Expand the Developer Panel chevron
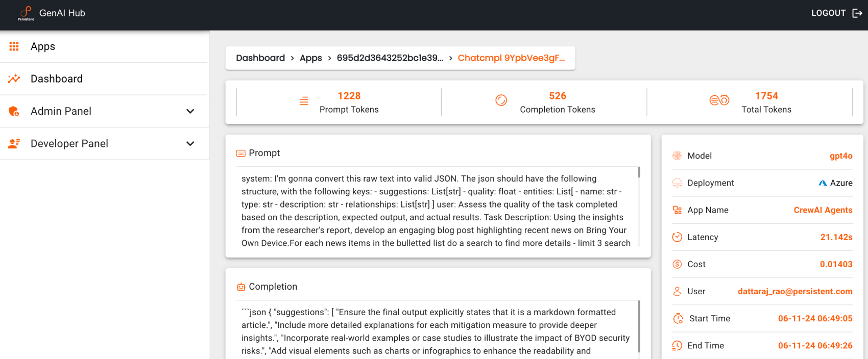 190,143
